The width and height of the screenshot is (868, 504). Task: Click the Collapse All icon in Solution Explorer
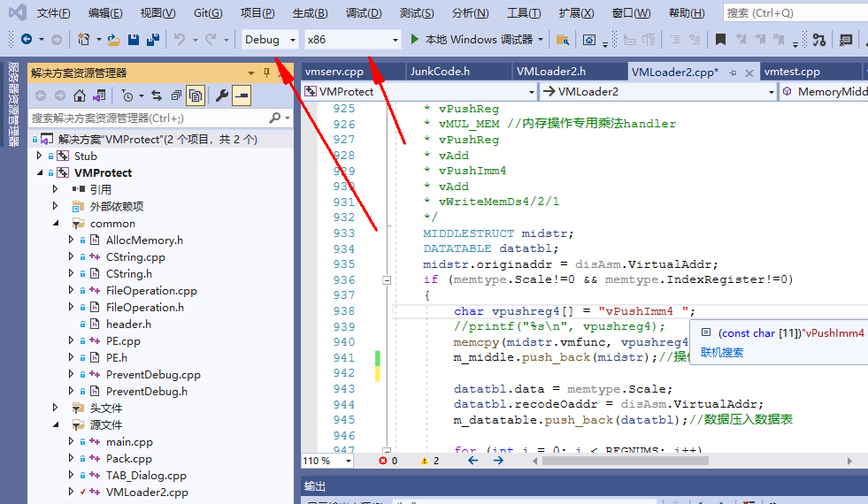[176, 95]
